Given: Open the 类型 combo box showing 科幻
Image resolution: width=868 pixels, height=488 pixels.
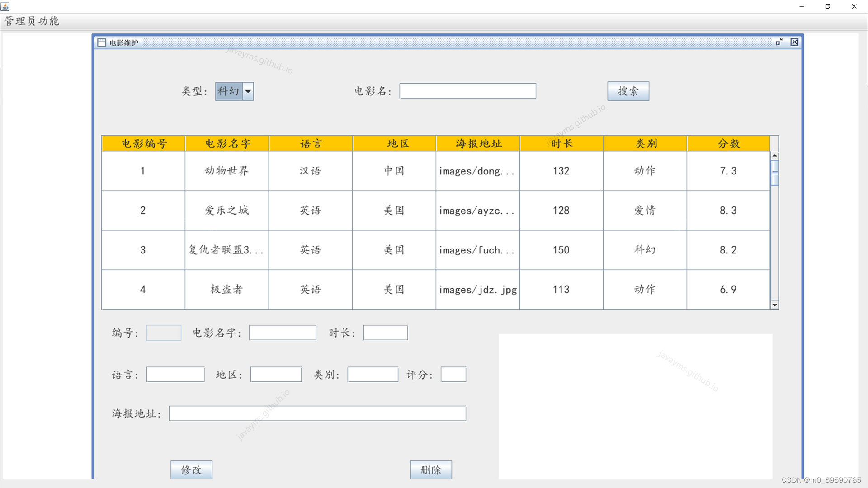Looking at the screenshot, I should (234, 91).
